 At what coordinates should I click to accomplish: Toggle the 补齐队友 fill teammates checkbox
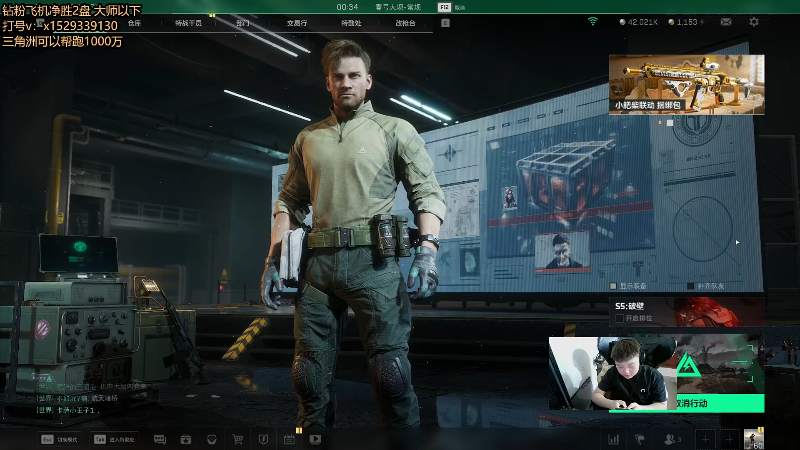(x=690, y=286)
